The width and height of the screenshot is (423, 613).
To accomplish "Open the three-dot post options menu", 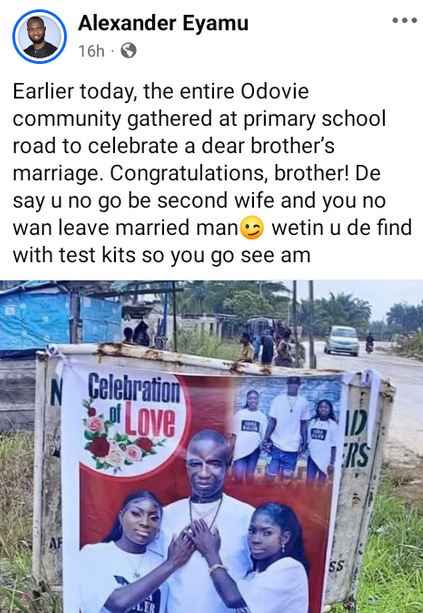I will [405, 20].
